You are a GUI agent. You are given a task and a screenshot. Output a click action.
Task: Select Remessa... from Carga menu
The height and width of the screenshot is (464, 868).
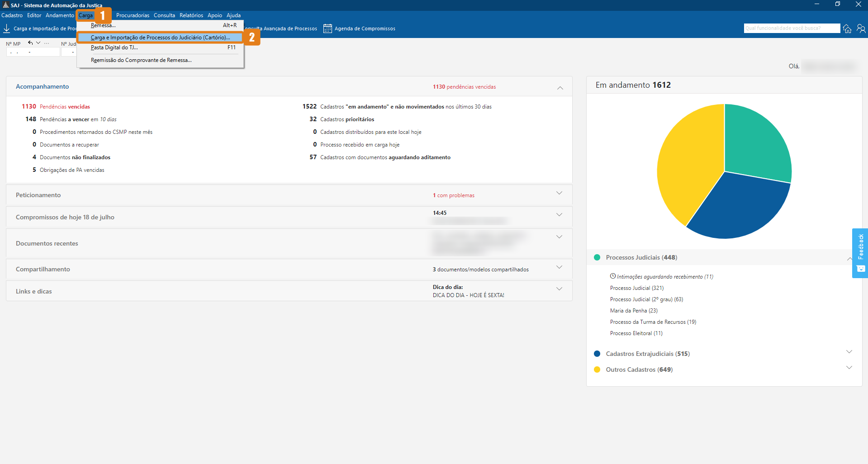[x=161, y=25]
